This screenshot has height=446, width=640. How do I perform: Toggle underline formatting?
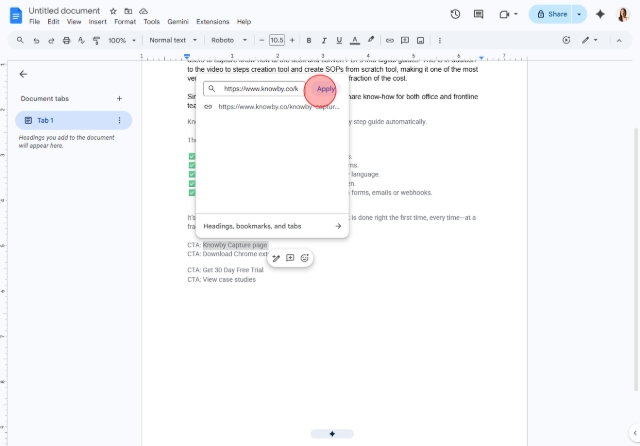339,40
